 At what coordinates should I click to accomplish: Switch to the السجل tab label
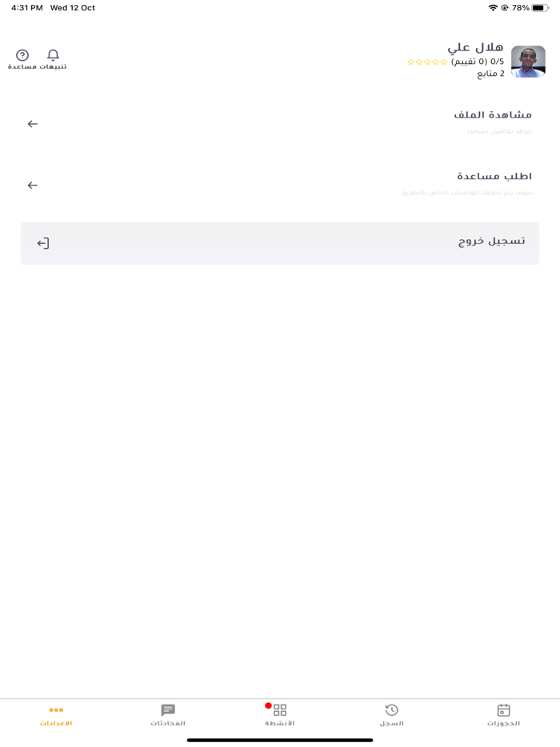click(391, 724)
